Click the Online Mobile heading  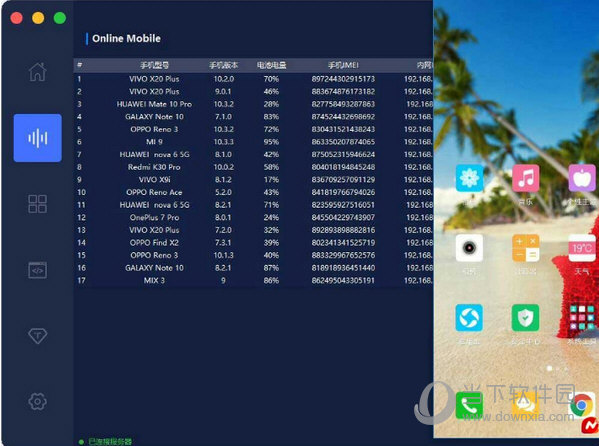tap(126, 38)
